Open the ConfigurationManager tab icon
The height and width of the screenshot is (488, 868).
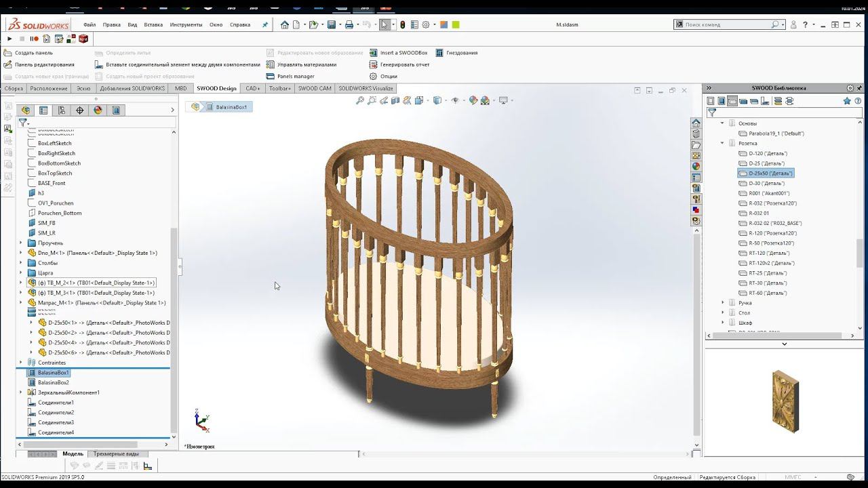coord(62,110)
